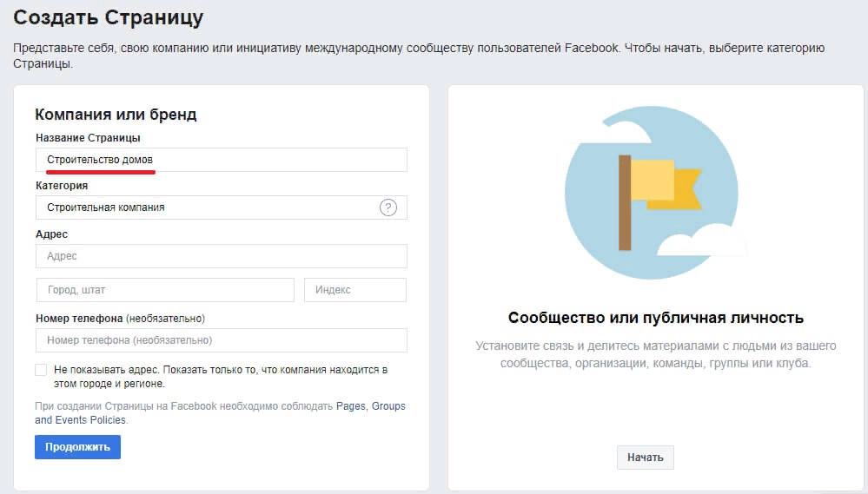Click the Page name field 'Строительство домов'
Screen dimensions: 868x494
(x=222, y=160)
